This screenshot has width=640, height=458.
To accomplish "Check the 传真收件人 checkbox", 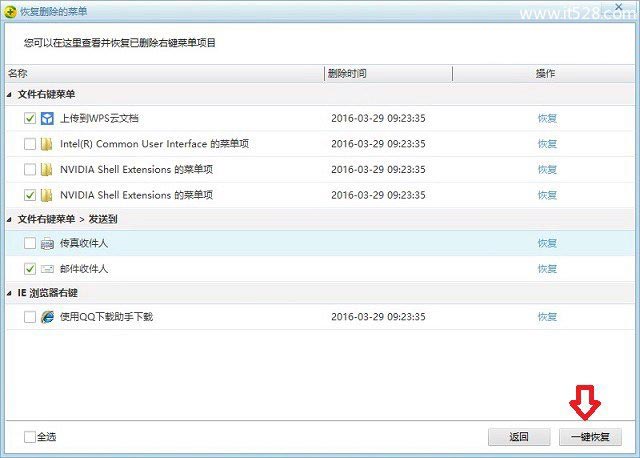I will tap(30, 243).
